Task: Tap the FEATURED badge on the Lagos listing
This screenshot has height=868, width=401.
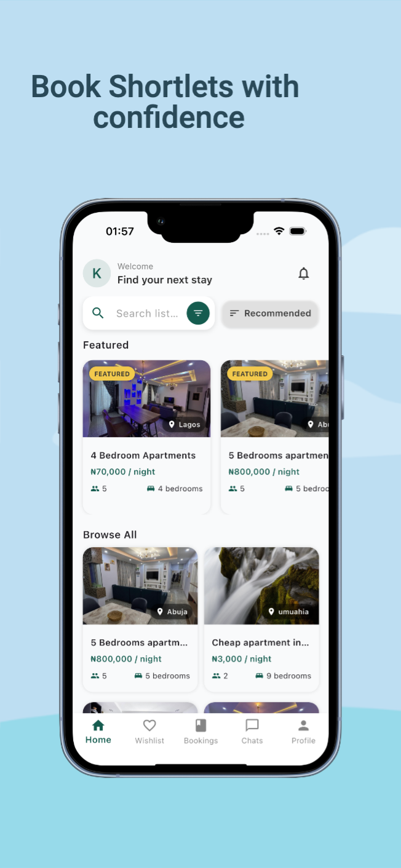Action: 112,374
